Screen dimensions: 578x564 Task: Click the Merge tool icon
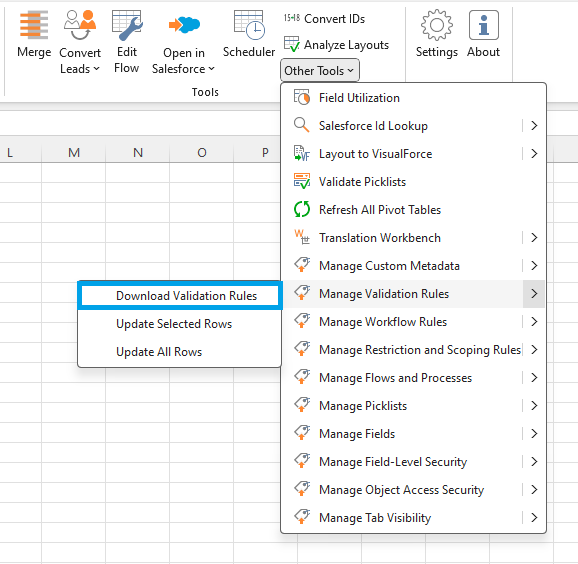point(34,25)
